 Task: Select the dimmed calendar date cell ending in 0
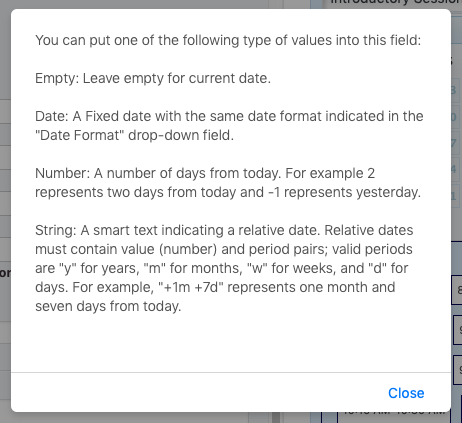click(x=455, y=117)
